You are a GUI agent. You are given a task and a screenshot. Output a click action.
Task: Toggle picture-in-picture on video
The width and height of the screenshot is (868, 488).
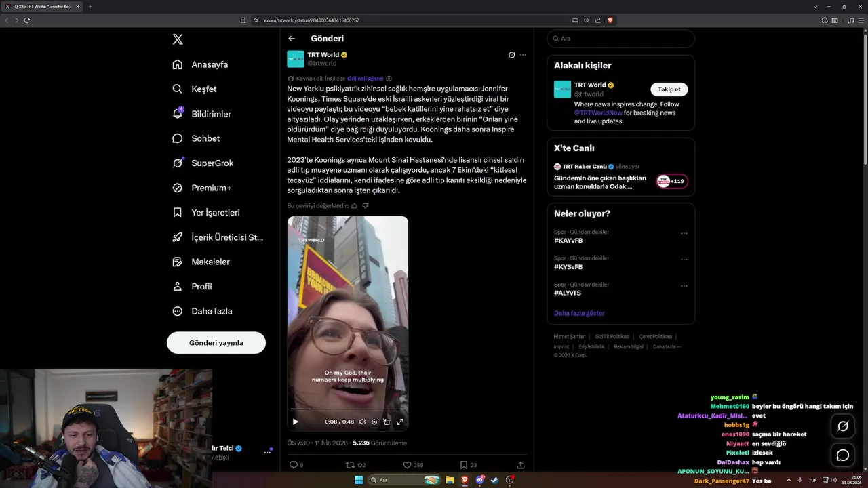[387, 422]
